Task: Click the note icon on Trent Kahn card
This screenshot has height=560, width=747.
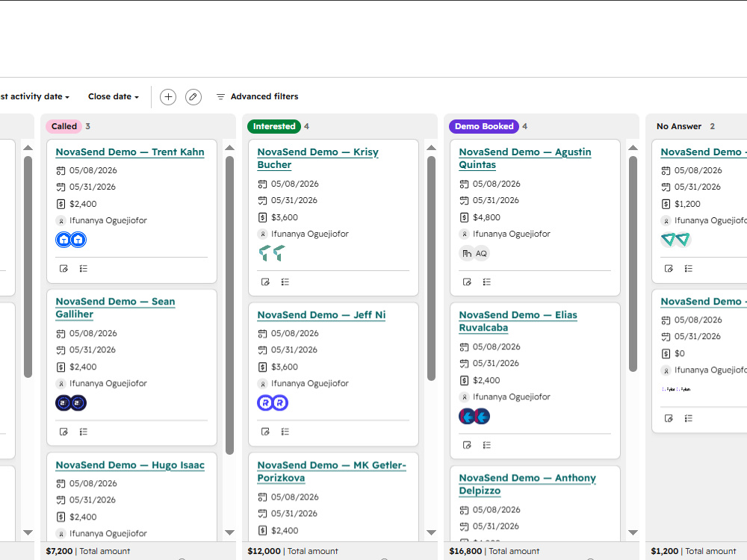Action: pos(63,269)
